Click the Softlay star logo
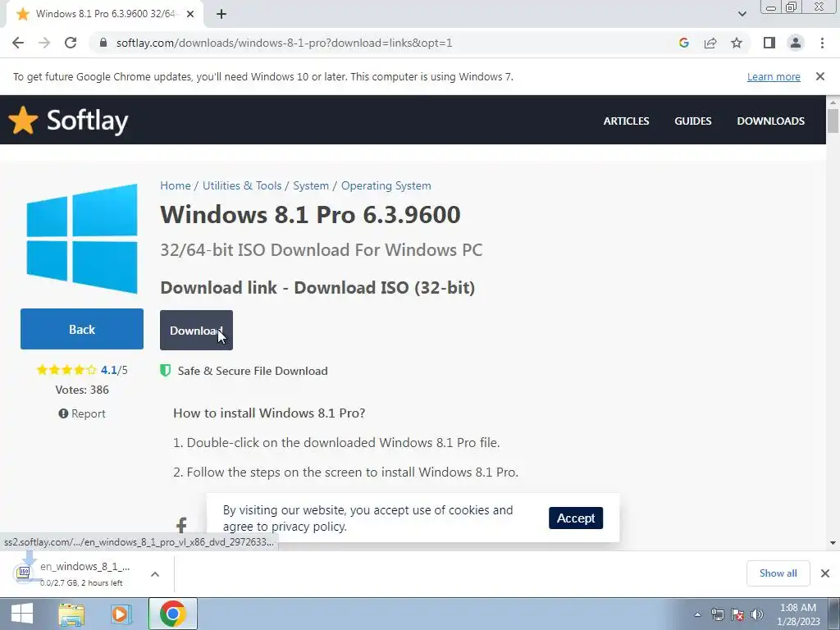 click(23, 120)
